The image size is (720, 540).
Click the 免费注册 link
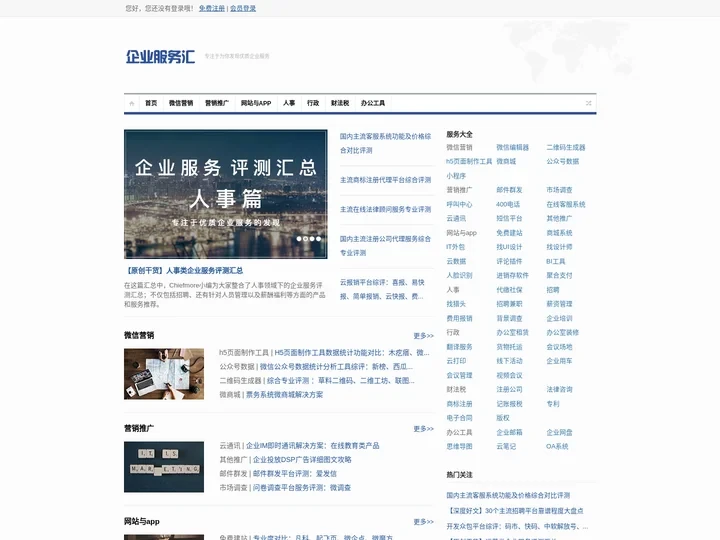point(212,8)
